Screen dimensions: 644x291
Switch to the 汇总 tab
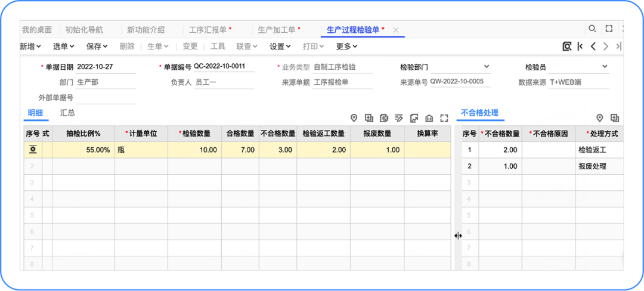[x=67, y=113]
